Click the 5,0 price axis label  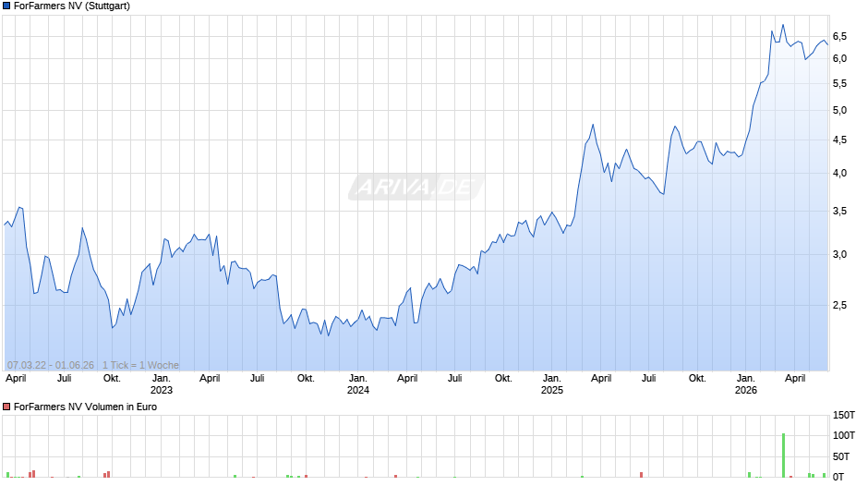coord(839,110)
